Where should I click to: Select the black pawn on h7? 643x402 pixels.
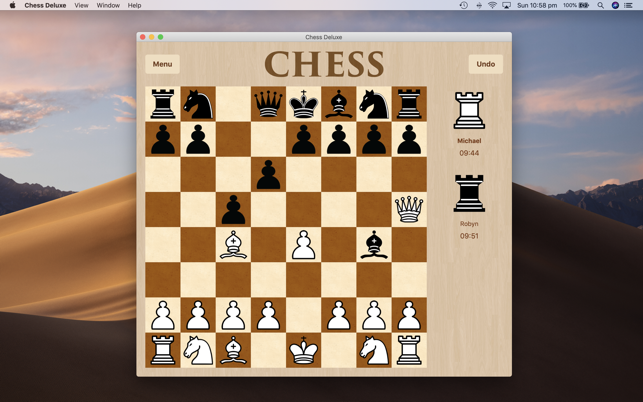[409, 139]
